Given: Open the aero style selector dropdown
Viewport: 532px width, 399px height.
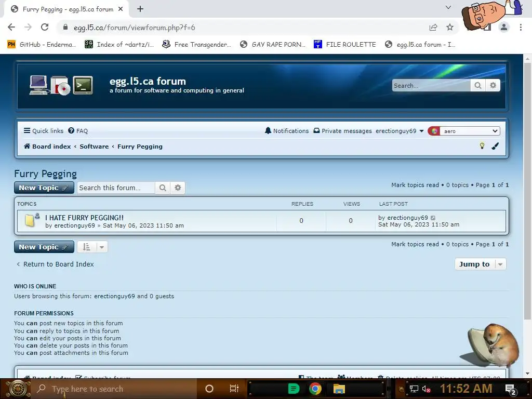Looking at the screenshot, I should coord(470,131).
